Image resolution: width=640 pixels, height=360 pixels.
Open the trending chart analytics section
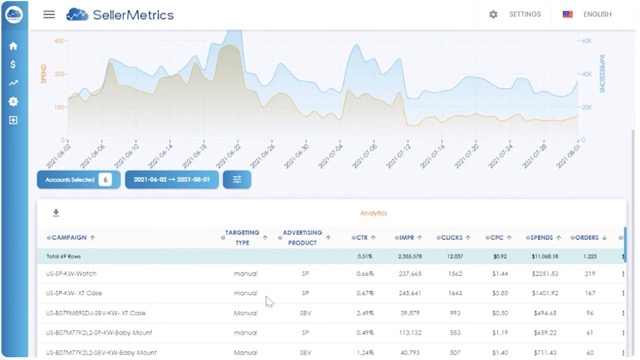(13, 83)
